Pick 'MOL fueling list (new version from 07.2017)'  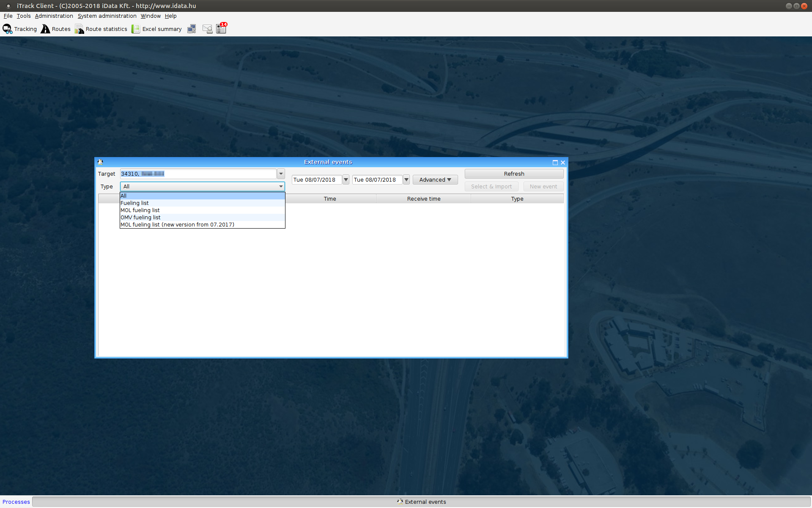point(177,224)
